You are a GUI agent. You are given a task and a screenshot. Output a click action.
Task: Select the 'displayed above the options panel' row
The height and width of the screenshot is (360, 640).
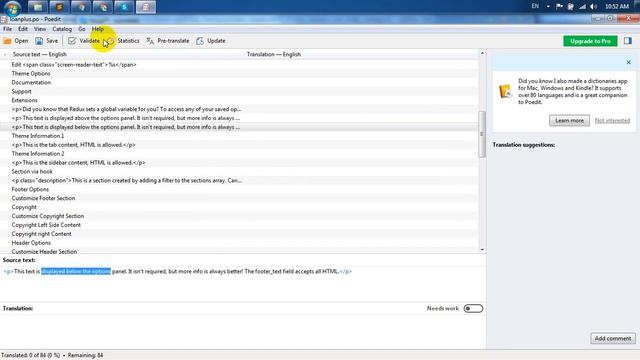[x=239, y=118]
